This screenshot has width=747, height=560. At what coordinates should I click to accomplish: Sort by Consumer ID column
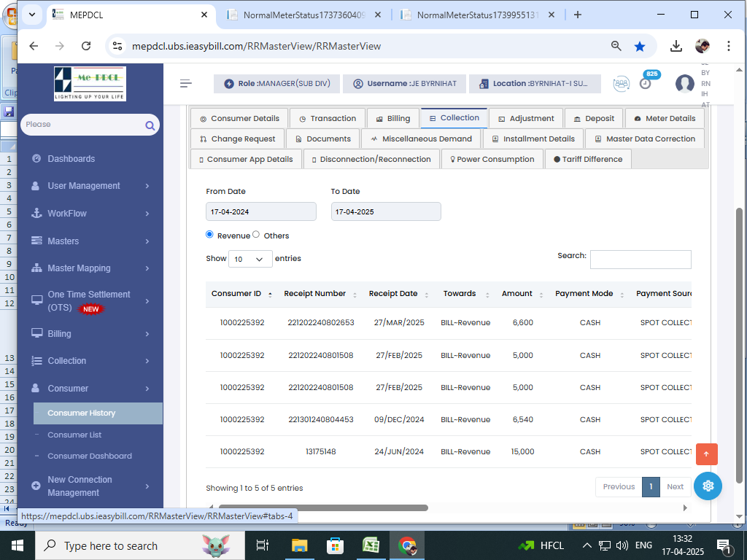241,294
